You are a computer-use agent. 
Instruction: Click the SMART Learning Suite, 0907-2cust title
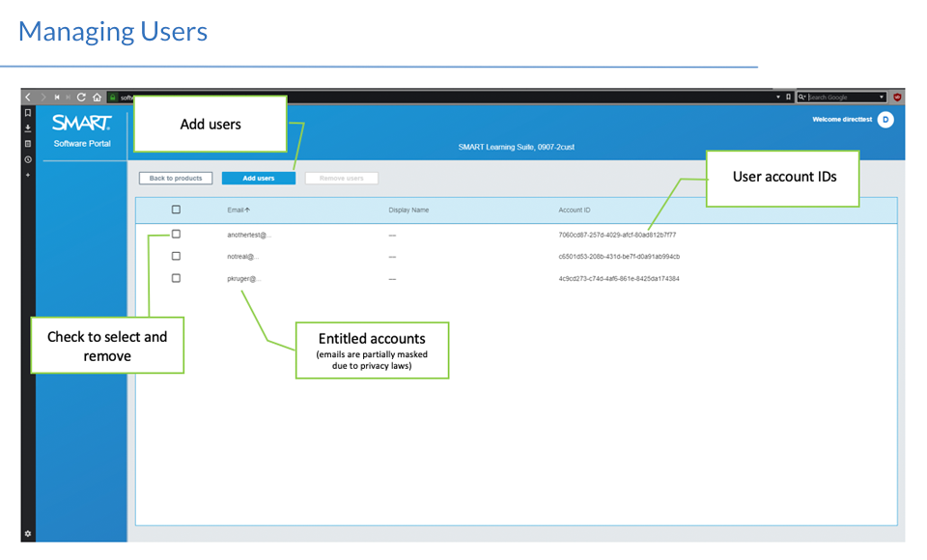(x=516, y=147)
